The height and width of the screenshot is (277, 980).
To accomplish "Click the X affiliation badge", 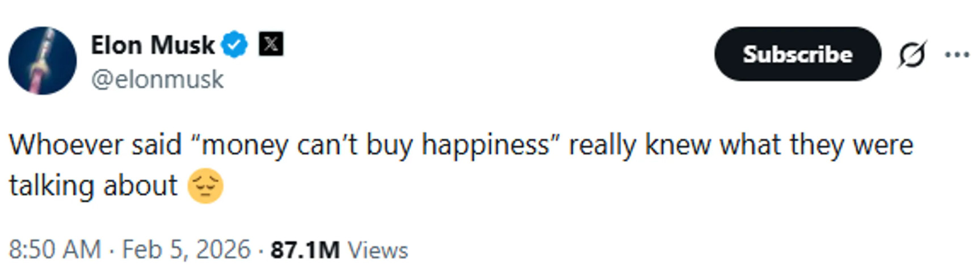I will [x=271, y=44].
